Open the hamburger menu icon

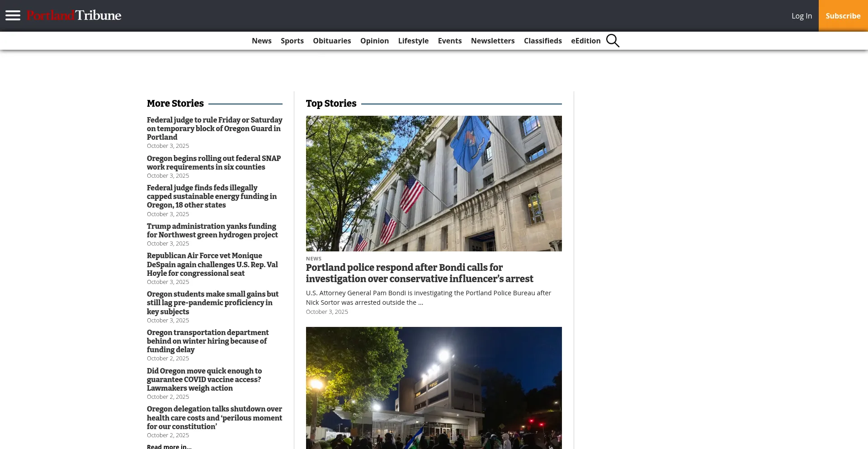(x=13, y=16)
